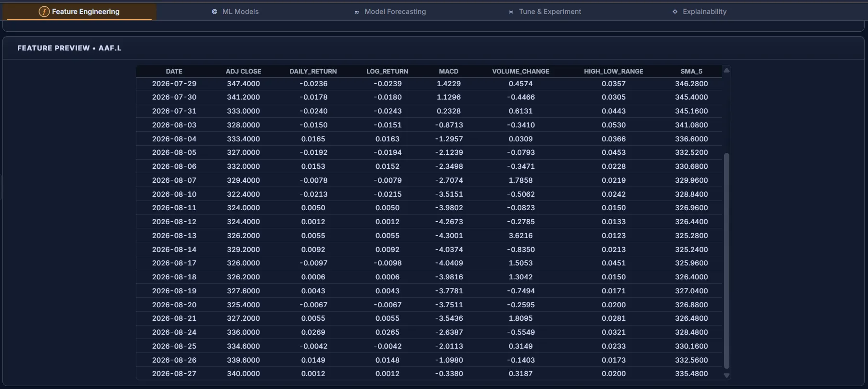
Task: Click SMA_5 value 335.4800
Action: tap(691, 374)
